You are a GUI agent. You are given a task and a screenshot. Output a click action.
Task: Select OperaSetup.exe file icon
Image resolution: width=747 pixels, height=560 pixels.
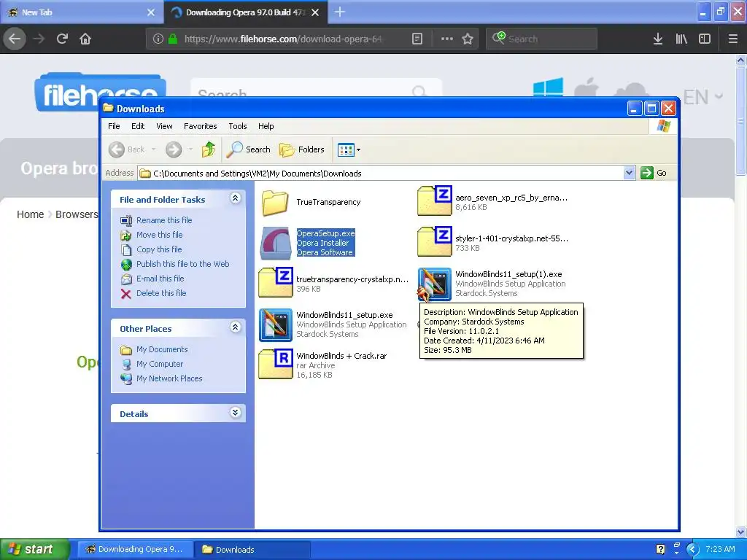pyautogui.click(x=276, y=243)
